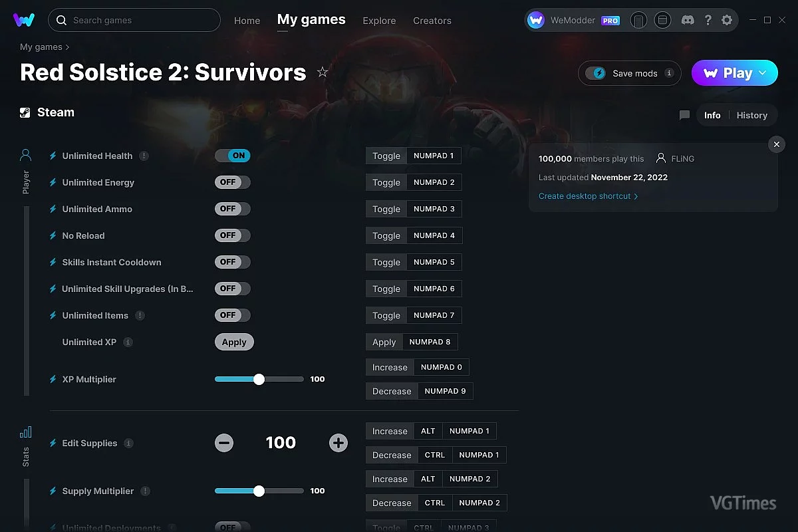Click the WeModder profile avatar

point(536,21)
